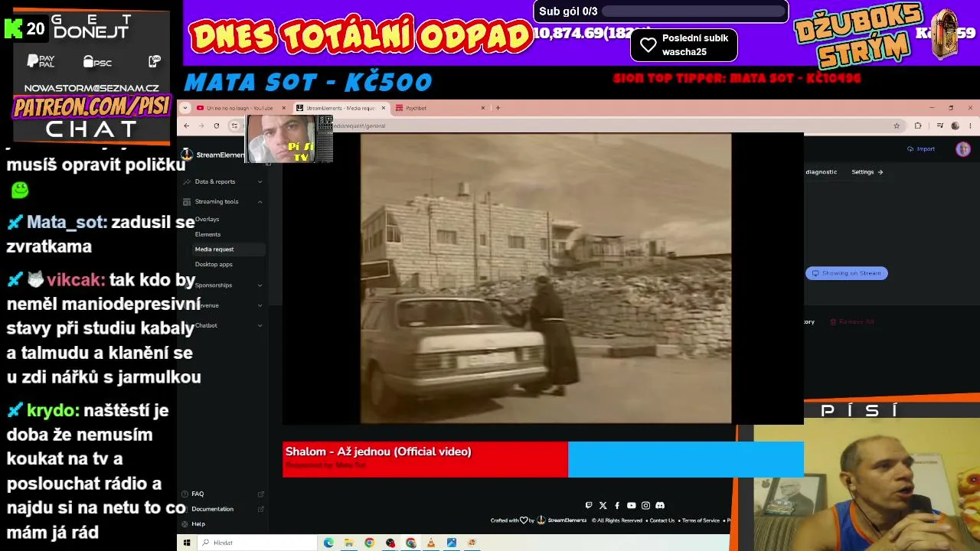Expand the Data & reports section
Image resolution: width=980 pixels, height=551 pixels.
[x=260, y=181]
